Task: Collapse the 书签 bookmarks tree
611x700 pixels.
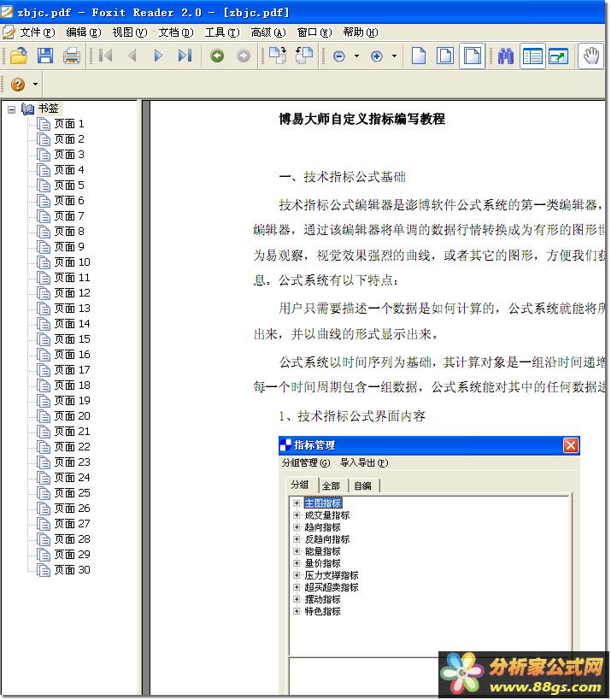Action: coord(12,109)
